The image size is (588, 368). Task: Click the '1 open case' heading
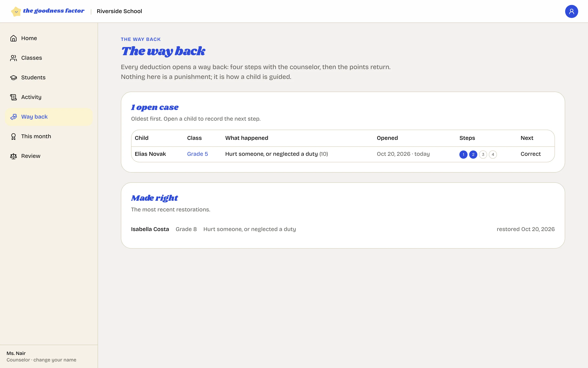click(x=155, y=107)
